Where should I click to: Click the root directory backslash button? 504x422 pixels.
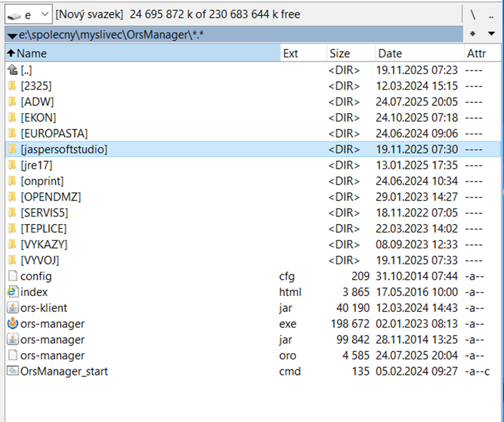(473, 14)
